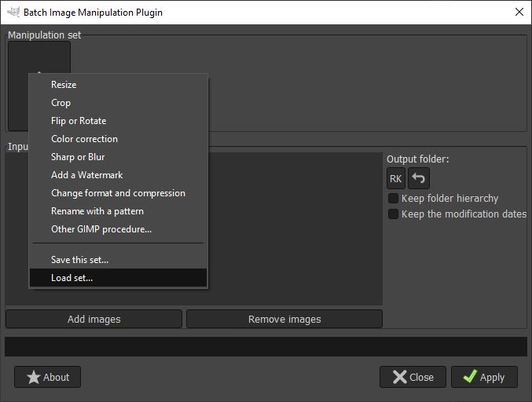Toggle Keep the modification dates checkbox
The width and height of the screenshot is (532, 402).
[x=394, y=214]
